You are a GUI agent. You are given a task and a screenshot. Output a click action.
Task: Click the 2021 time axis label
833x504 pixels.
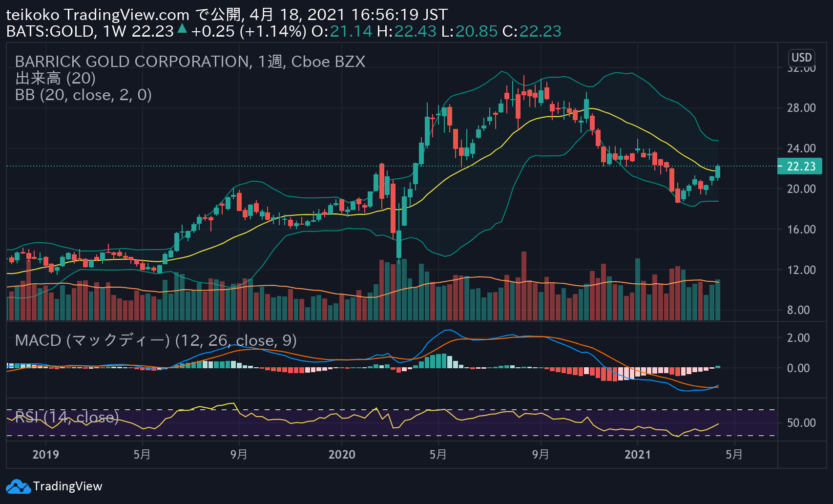click(x=638, y=455)
